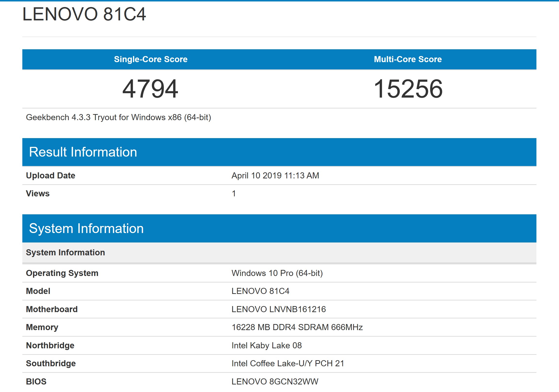Image resolution: width=559 pixels, height=392 pixels.
Task: Select the Windows 10 Pro (64-bit) value
Action: tap(277, 273)
